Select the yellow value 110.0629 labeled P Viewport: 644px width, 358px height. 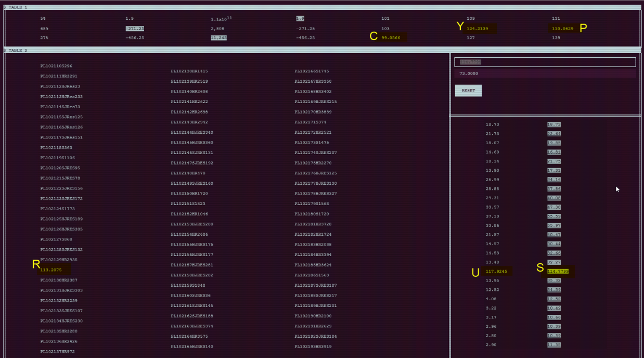pyautogui.click(x=563, y=29)
